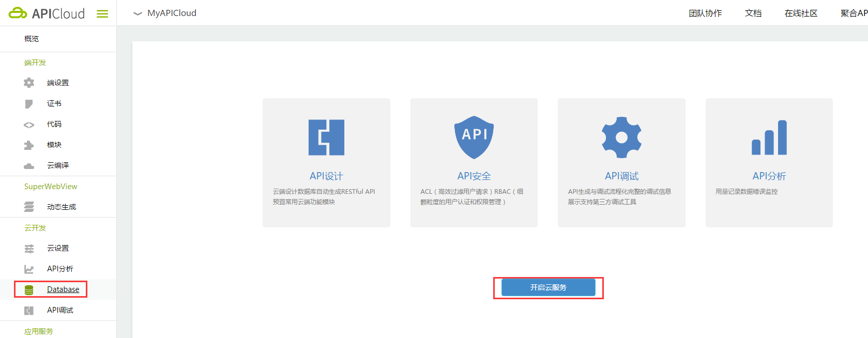868x338 pixels.
Task: Open 文档 in the top navigation
Action: 753,13
